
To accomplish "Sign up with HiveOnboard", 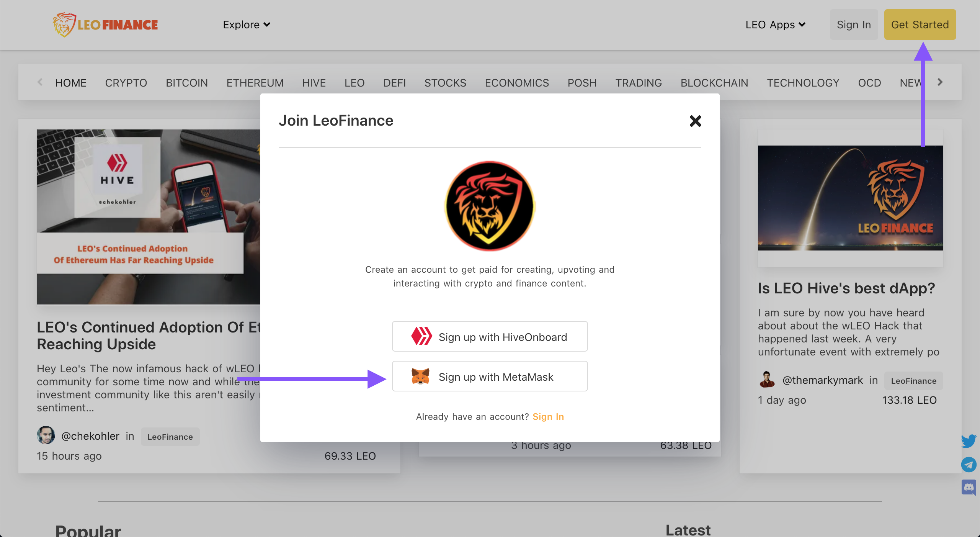I will point(490,336).
